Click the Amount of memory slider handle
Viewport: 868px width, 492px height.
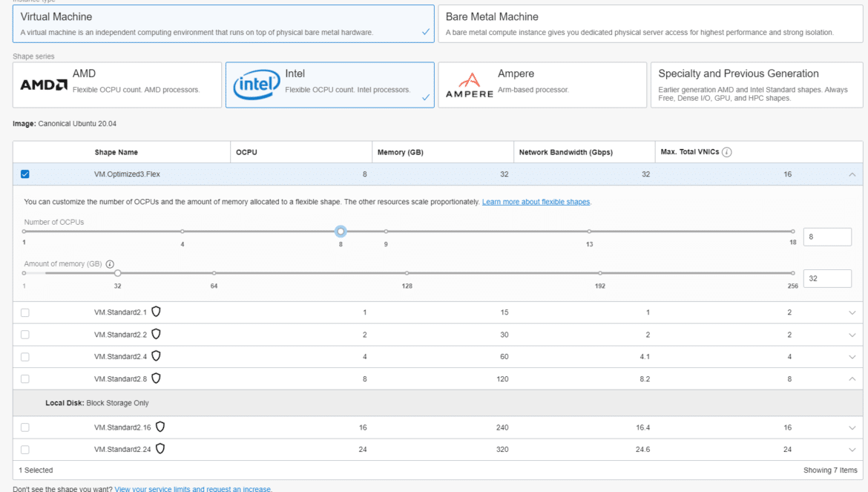click(x=117, y=273)
